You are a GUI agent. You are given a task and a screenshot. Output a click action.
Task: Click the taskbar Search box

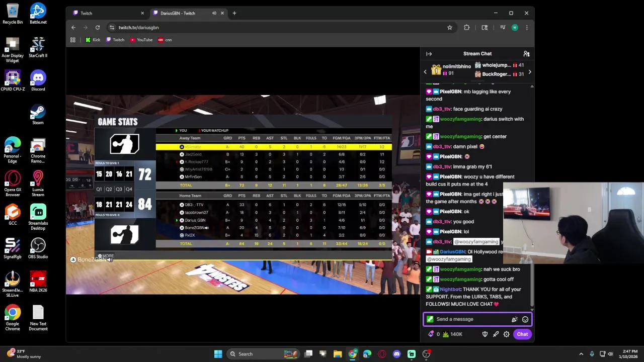point(262,354)
